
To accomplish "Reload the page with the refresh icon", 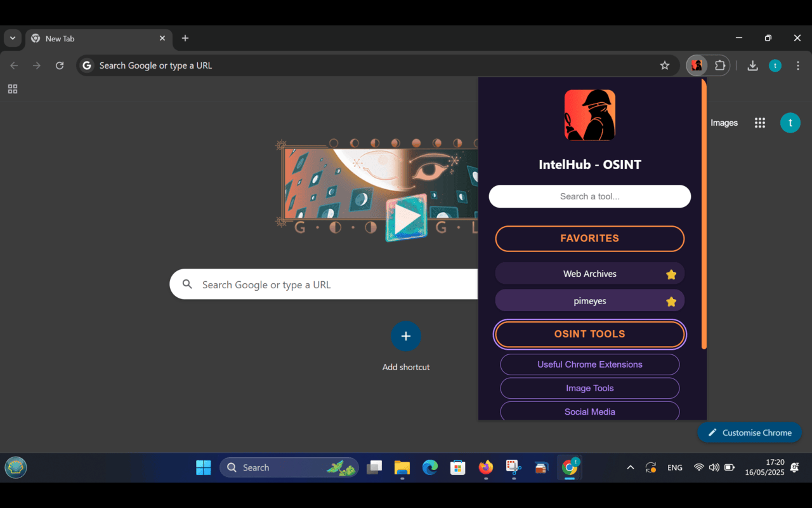I will pyautogui.click(x=60, y=65).
